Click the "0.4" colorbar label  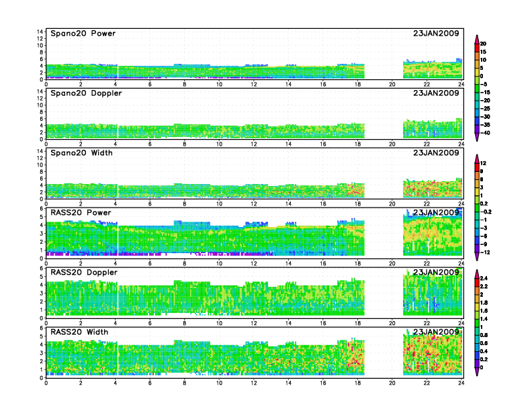point(484,352)
